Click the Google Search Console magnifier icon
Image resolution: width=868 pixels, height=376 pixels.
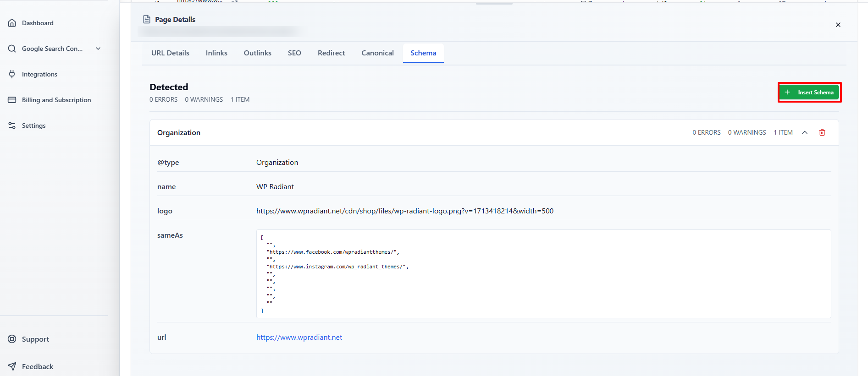pos(12,49)
